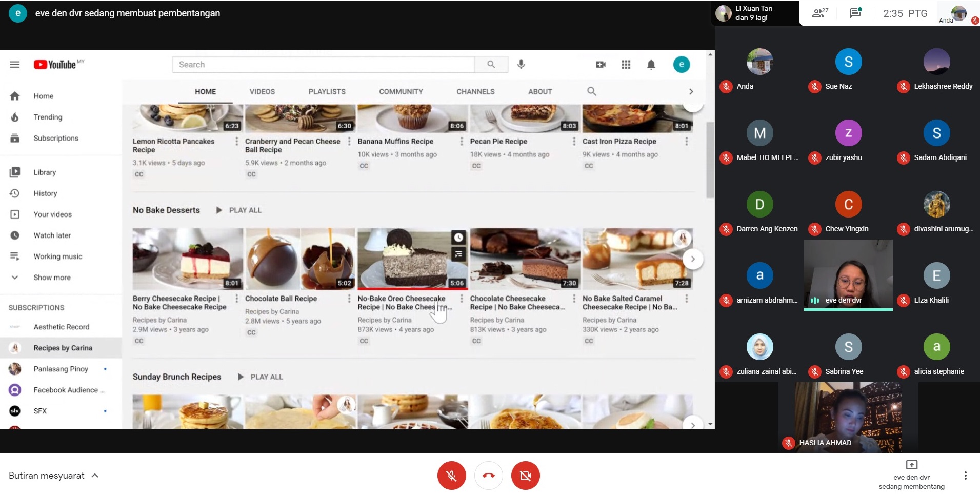Click the YouTube Search input field
Viewport: 980px width, 494px height.
323,65
